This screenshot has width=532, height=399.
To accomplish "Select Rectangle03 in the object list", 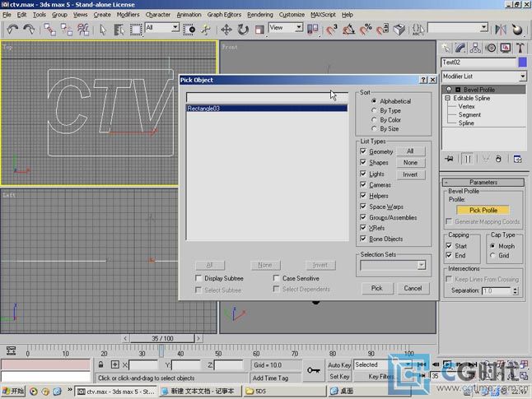I will pyautogui.click(x=267, y=109).
